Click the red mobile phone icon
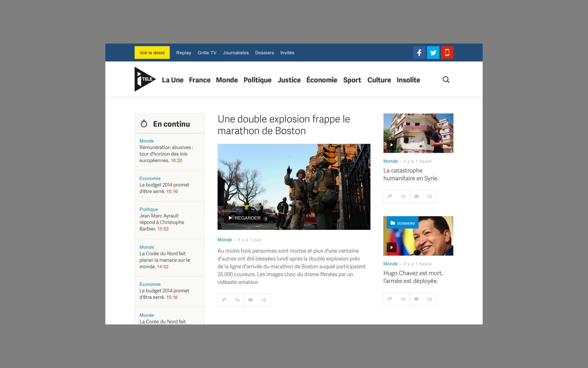Image resolution: width=588 pixels, height=368 pixels. click(447, 53)
